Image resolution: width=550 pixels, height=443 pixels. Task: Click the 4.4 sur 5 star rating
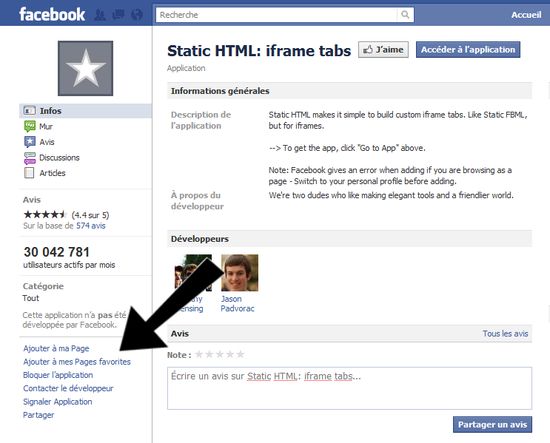pyautogui.click(x=45, y=215)
